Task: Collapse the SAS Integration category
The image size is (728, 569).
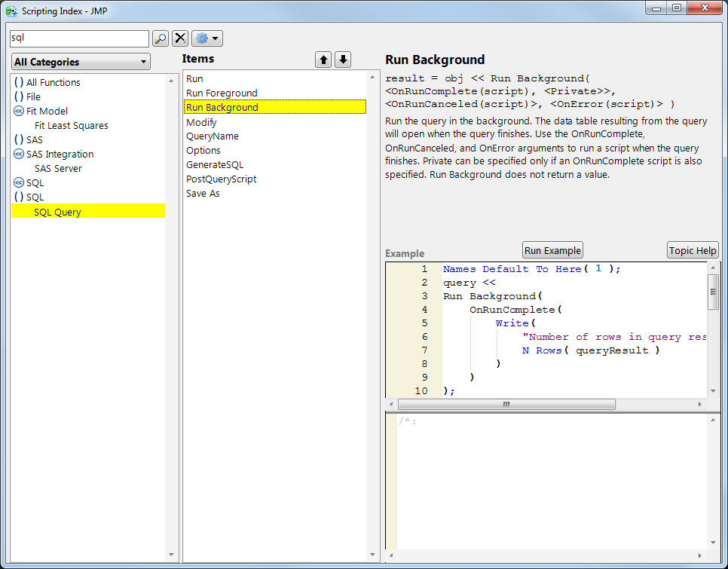Action: click(19, 154)
